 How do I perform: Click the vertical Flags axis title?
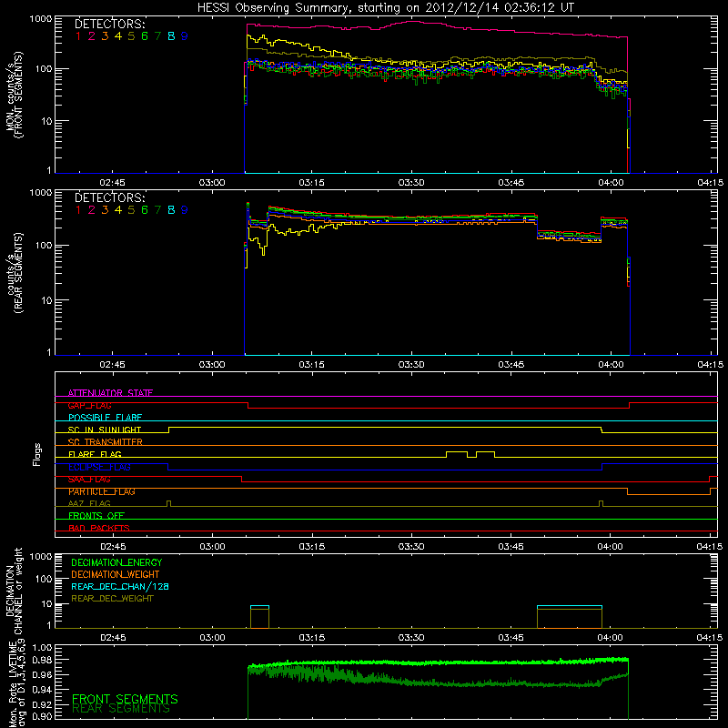37,454
